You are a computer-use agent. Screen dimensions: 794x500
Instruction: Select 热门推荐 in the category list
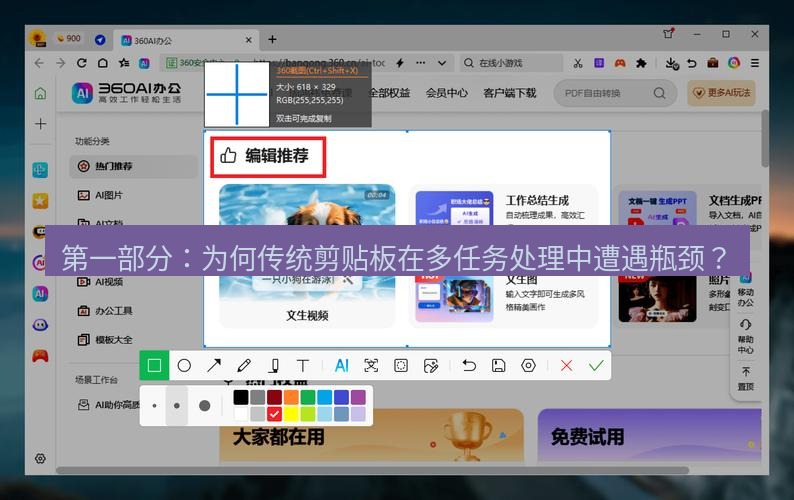pos(133,166)
